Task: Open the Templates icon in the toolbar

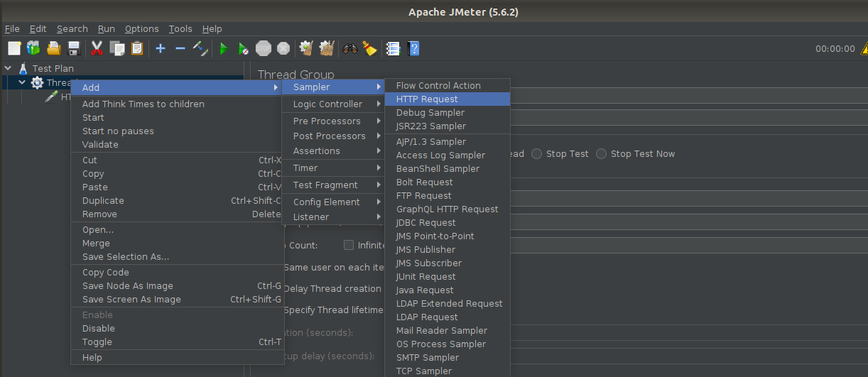Action: click(x=33, y=48)
